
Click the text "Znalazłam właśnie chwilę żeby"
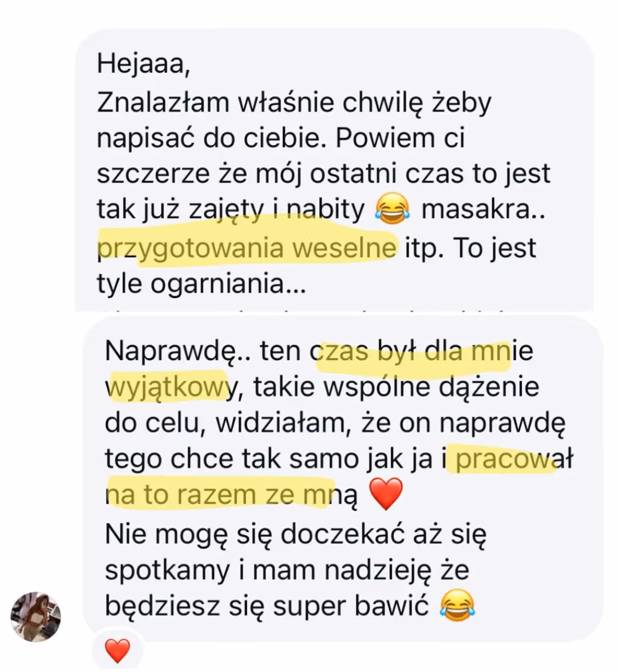[294, 103]
